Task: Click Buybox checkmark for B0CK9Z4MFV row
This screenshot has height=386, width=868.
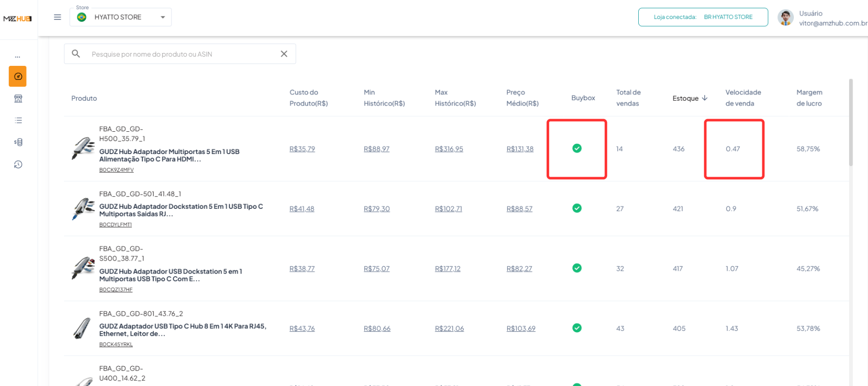Action: [x=577, y=148]
